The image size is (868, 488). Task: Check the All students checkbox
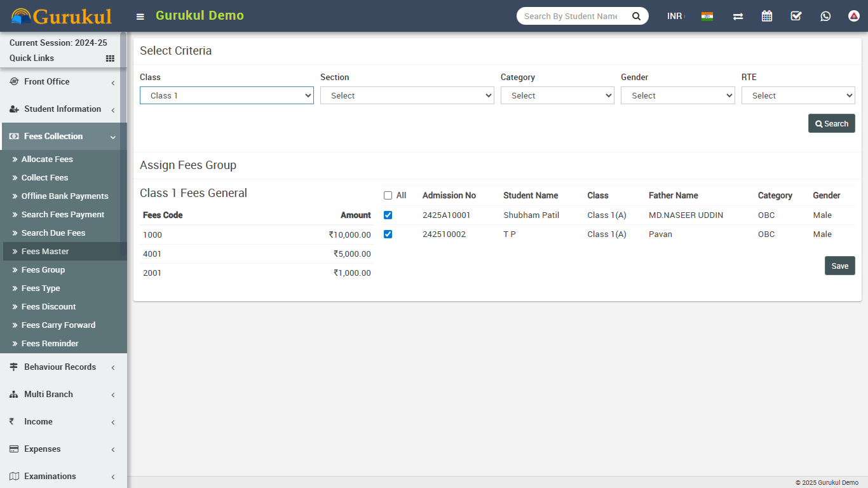click(388, 196)
